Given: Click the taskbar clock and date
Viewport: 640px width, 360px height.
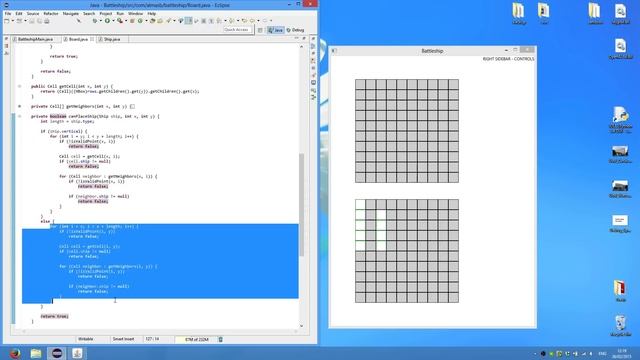Looking at the screenshot, I should (x=622, y=353).
